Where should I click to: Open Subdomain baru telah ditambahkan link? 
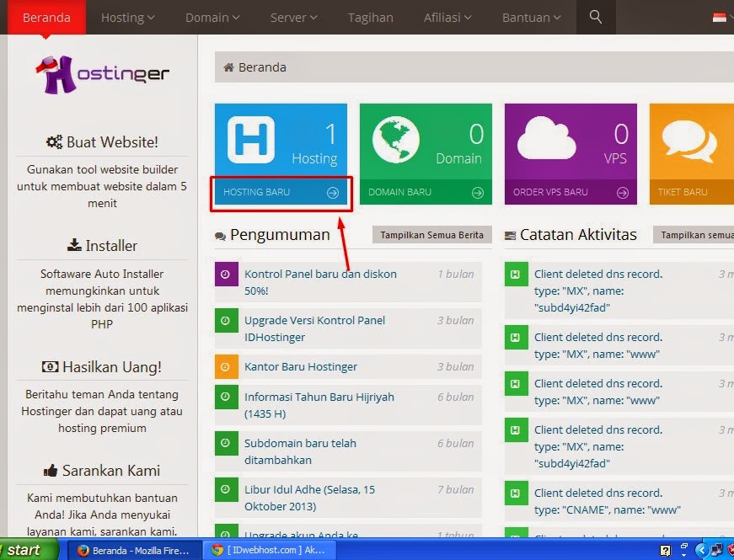(300, 451)
